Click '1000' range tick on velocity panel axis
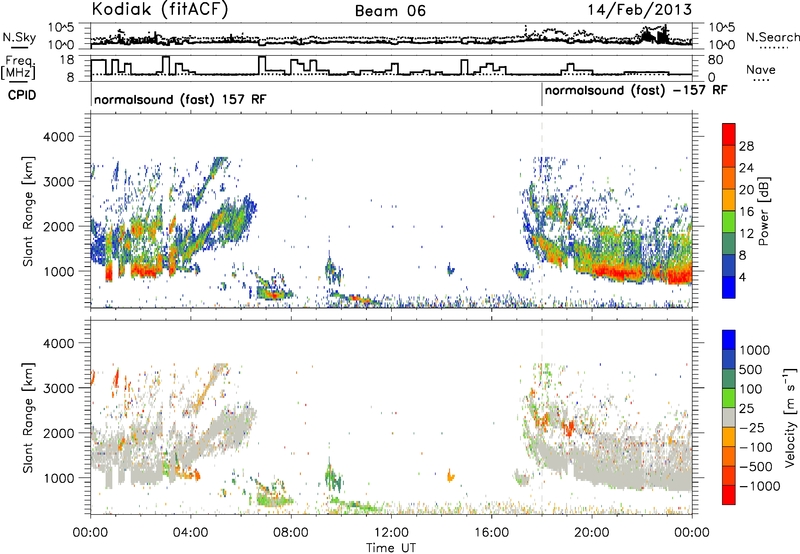The width and height of the screenshot is (800, 554). [x=59, y=478]
